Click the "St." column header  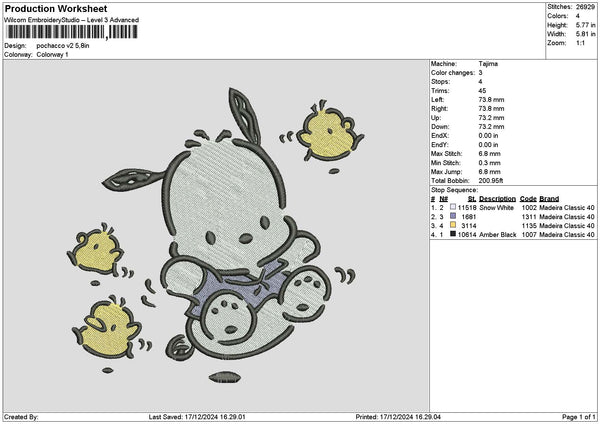(472, 199)
